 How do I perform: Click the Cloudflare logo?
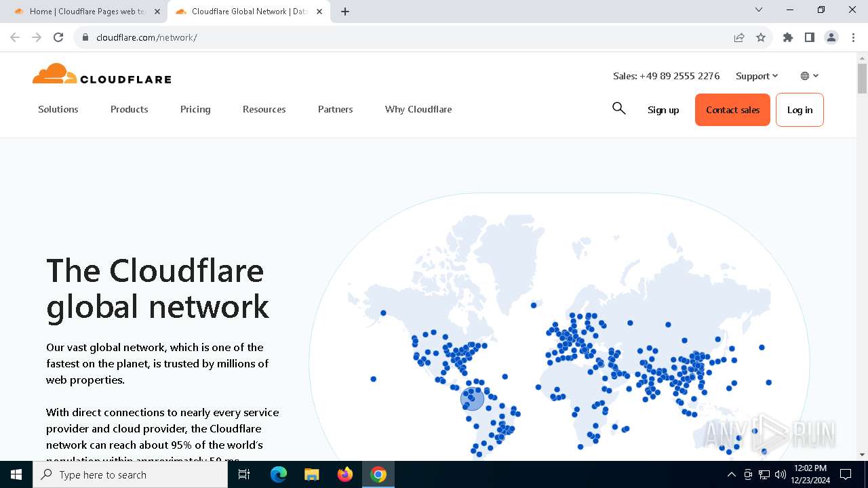[x=102, y=74]
